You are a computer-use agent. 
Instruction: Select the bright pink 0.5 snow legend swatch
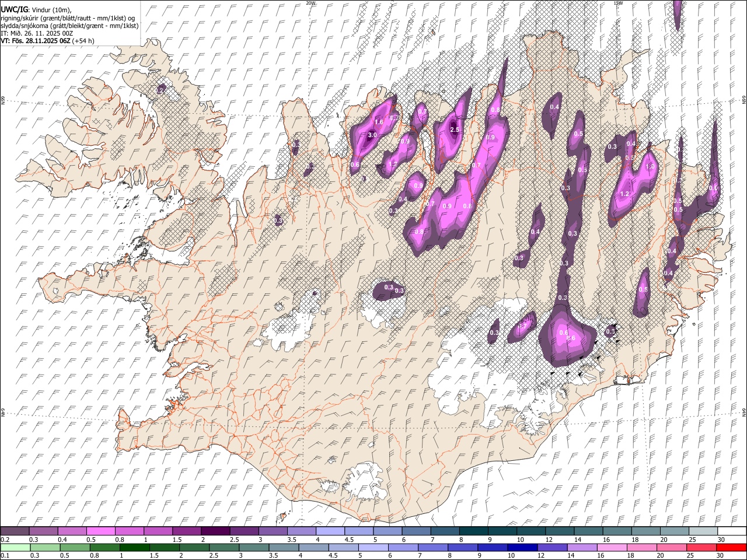coord(100,531)
